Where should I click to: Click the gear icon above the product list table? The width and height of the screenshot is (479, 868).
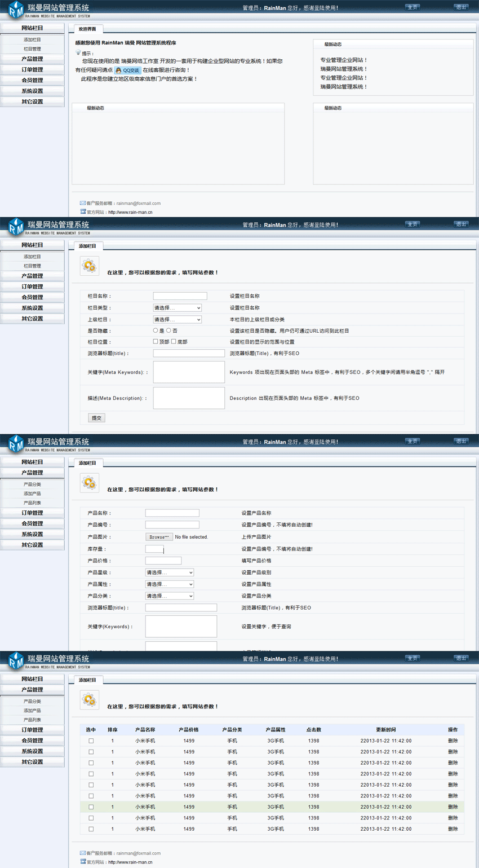pos(89,700)
